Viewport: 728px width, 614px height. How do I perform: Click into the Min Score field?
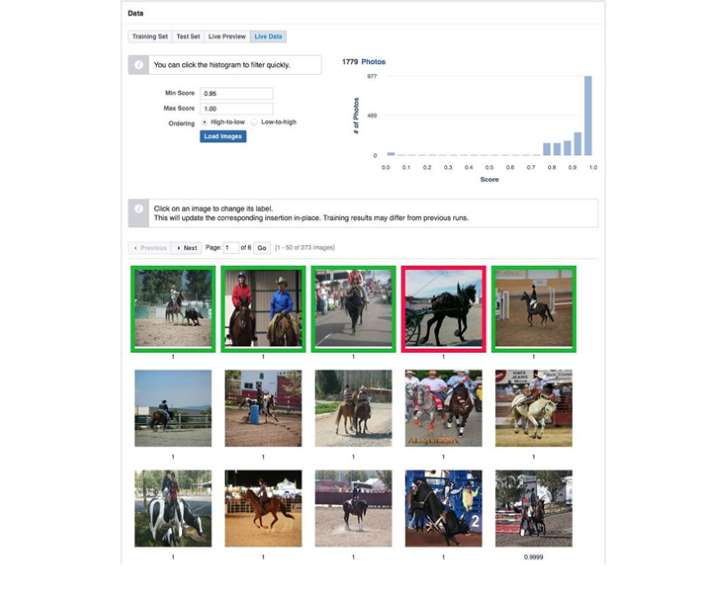[236, 93]
